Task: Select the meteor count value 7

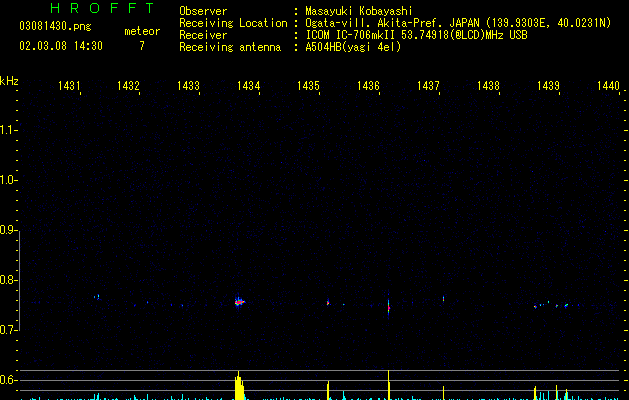Action: tap(142, 46)
